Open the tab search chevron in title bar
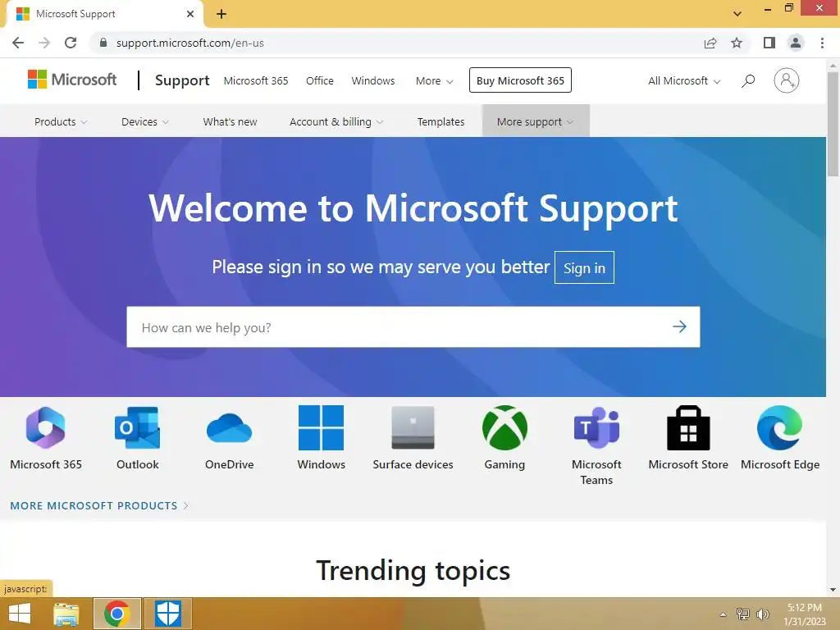840x630 pixels. (x=737, y=14)
